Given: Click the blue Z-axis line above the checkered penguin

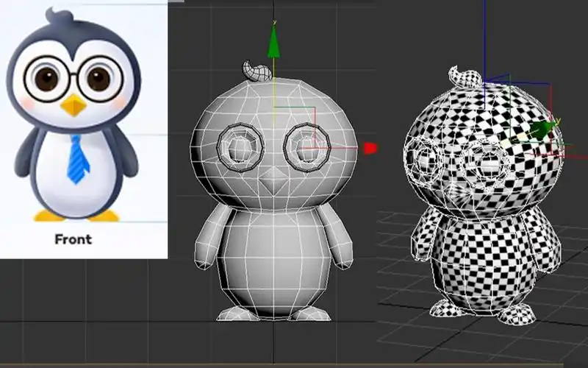Looking at the screenshot, I should (484, 41).
